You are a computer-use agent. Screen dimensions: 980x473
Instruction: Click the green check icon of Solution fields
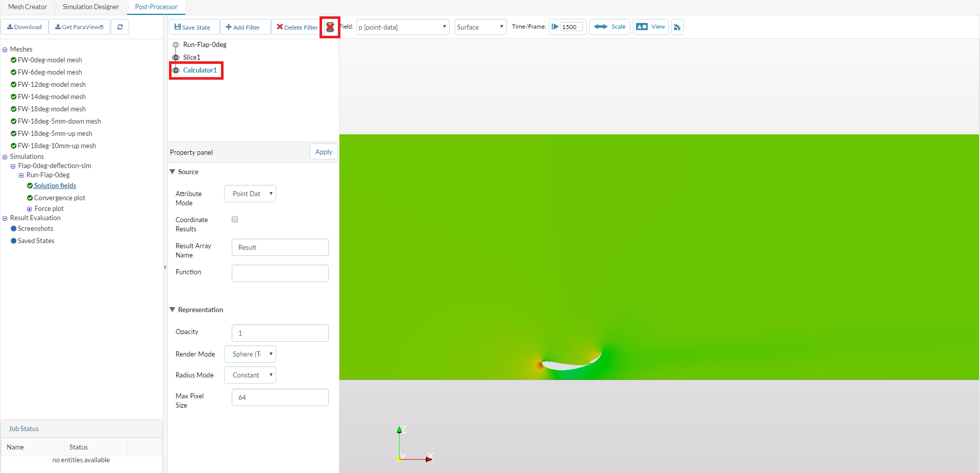click(x=30, y=186)
